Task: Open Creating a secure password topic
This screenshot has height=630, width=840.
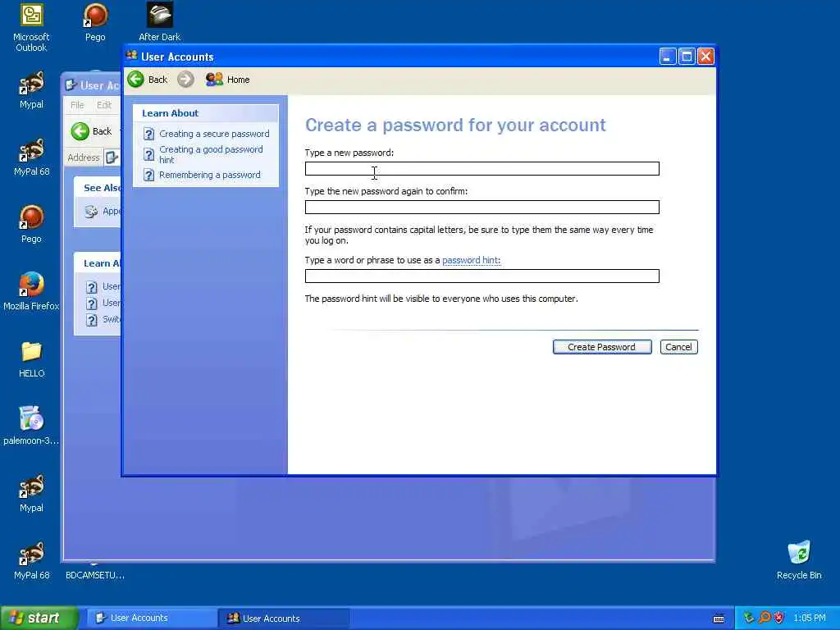Action: tap(214, 134)
